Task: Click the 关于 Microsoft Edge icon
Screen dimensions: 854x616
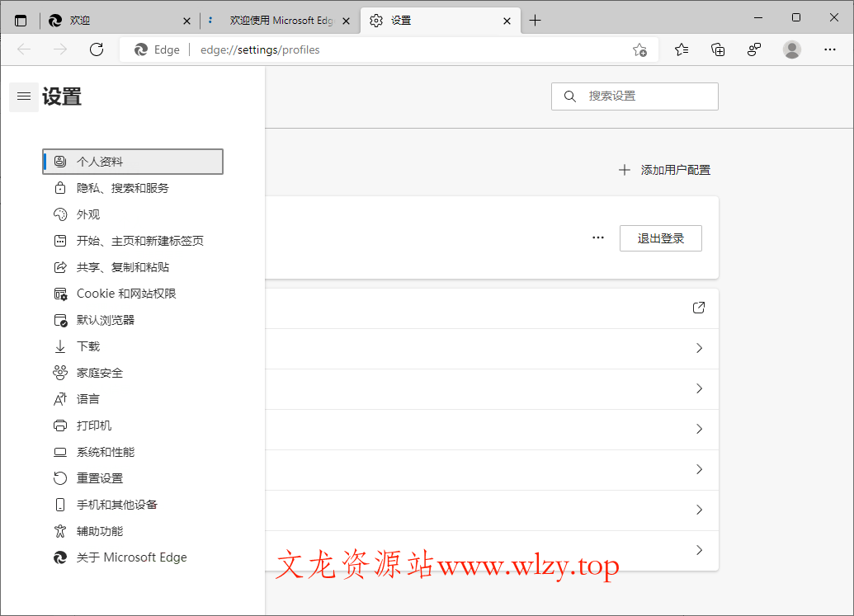Action: [59, 557]
